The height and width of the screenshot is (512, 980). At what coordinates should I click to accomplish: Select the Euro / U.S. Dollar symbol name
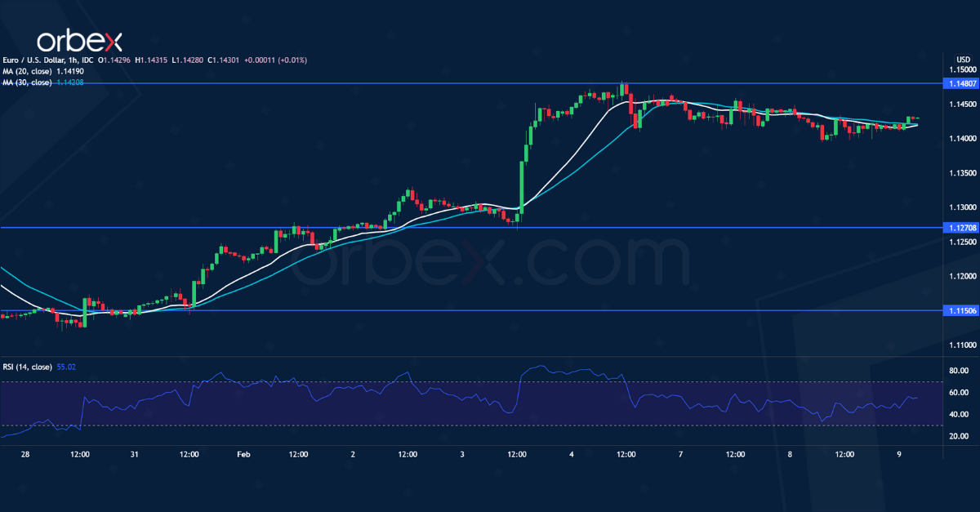point(33,60)
